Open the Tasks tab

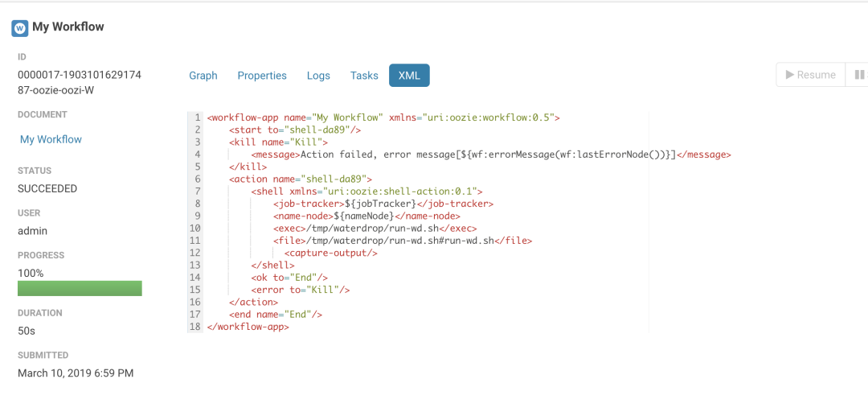coord(364,76)
